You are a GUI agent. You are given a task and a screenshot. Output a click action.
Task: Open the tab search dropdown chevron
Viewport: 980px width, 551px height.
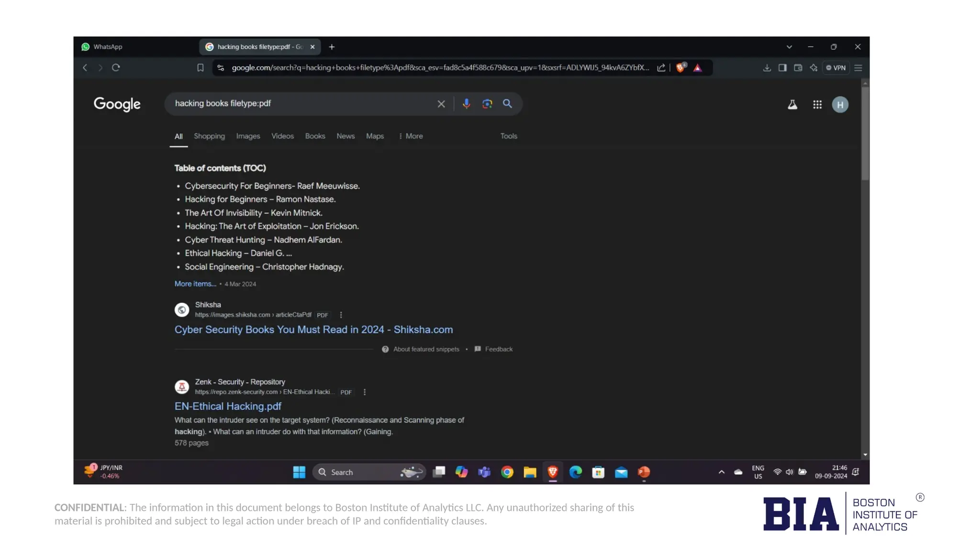tap(789, 47)
